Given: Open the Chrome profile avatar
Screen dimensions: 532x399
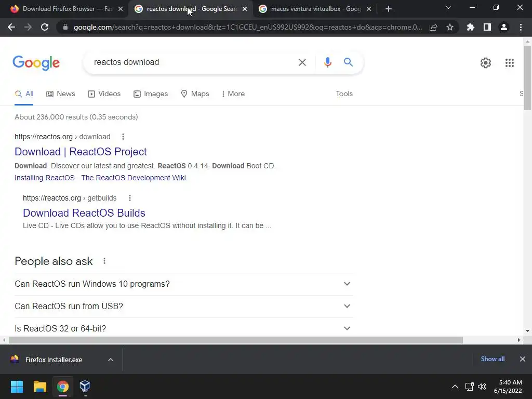Looking at the screenshot, I should tap(504, 27).
